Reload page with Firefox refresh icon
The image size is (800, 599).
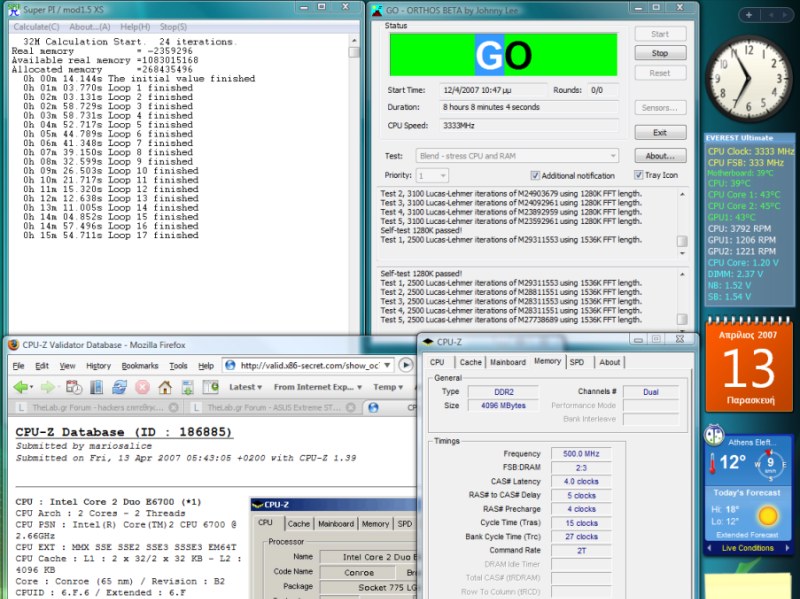(119, 387)
